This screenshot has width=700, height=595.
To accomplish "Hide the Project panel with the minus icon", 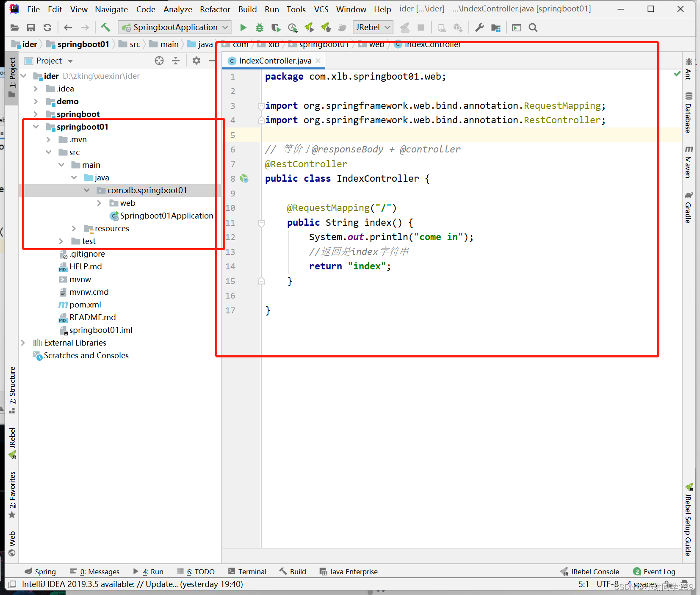I will click(x=212, y=61).
